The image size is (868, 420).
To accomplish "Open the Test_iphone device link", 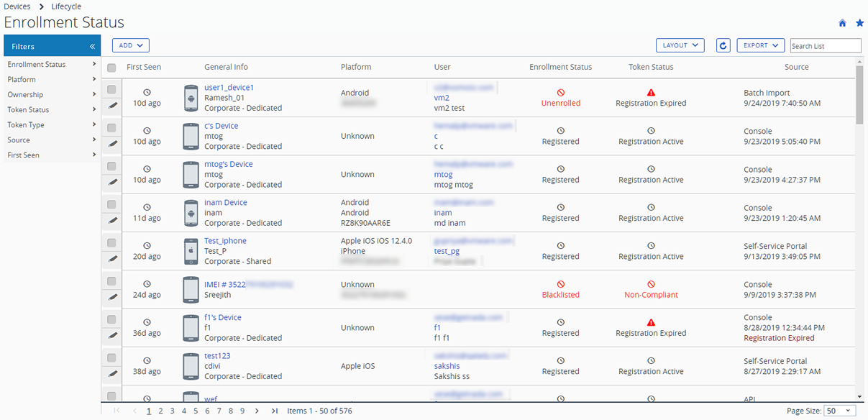I will (x=225, y=241).
